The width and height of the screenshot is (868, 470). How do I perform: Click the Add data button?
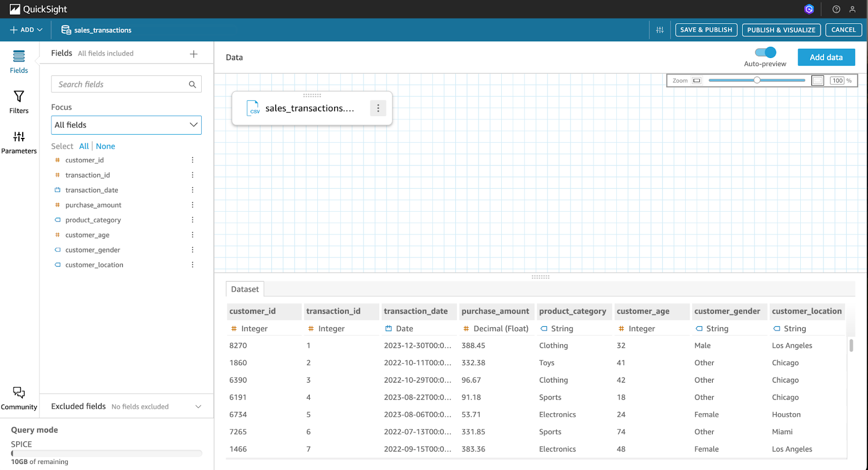826,57
